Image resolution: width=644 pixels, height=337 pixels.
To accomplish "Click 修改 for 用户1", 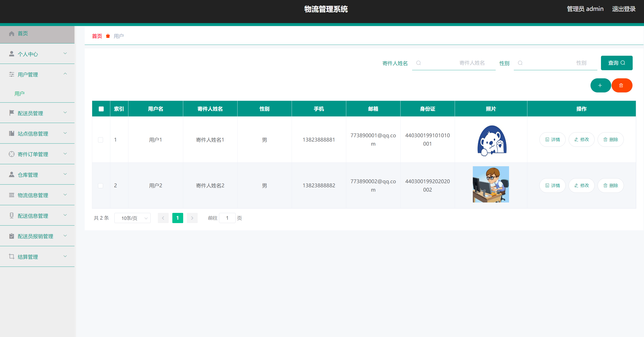I will click(x=581, y=140).
